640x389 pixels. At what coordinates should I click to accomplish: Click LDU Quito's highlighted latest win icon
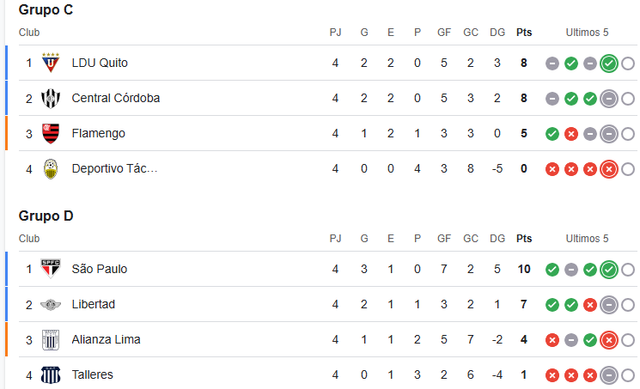(609, 64)
